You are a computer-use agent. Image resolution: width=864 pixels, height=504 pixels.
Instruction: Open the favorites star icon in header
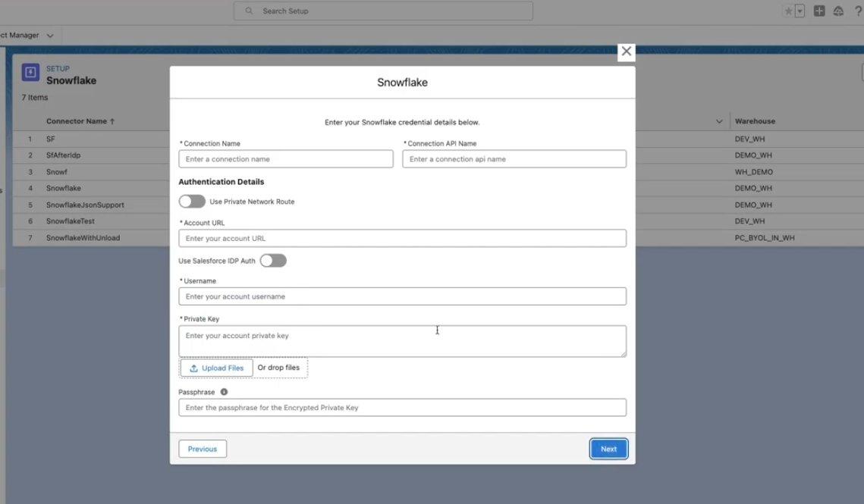(788, 11)
